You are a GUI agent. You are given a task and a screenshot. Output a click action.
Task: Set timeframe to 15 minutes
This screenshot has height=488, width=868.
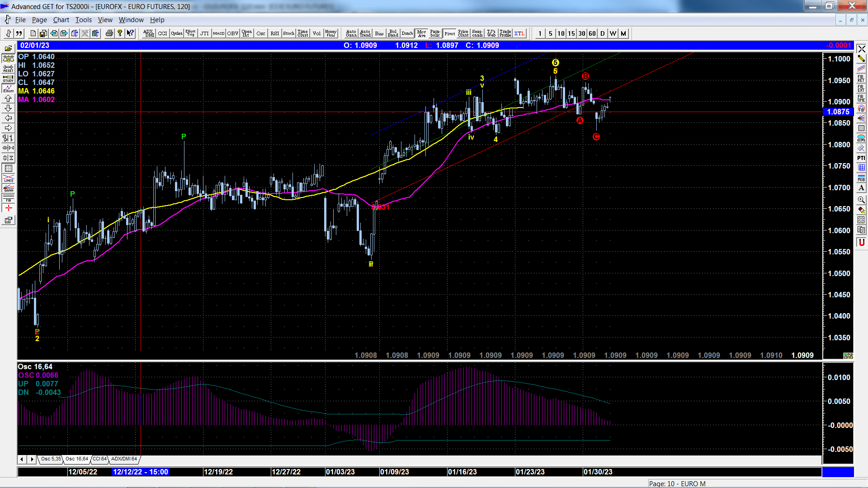point(571,33)
